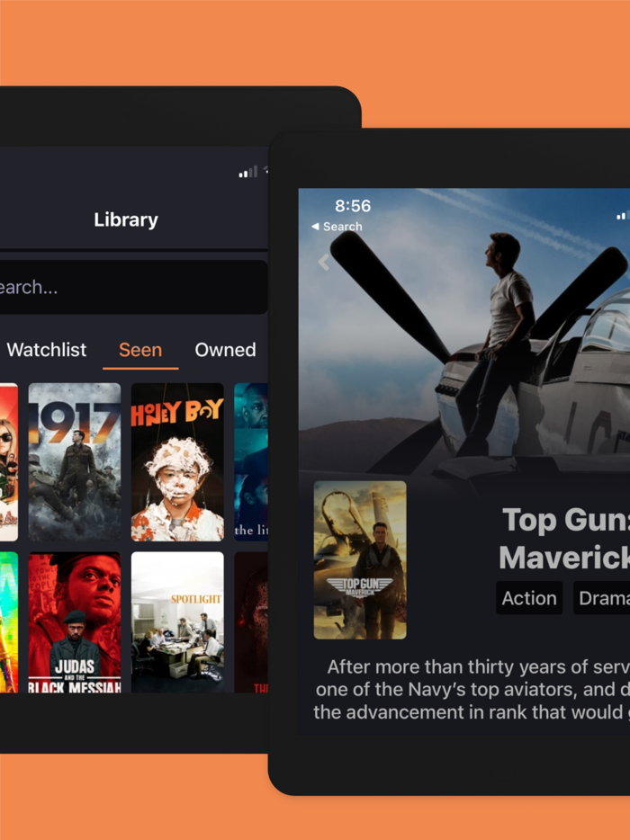The height and width of the screenshot is (840, 630).
Task: Open the Owned tab
Action: (225, 350)
